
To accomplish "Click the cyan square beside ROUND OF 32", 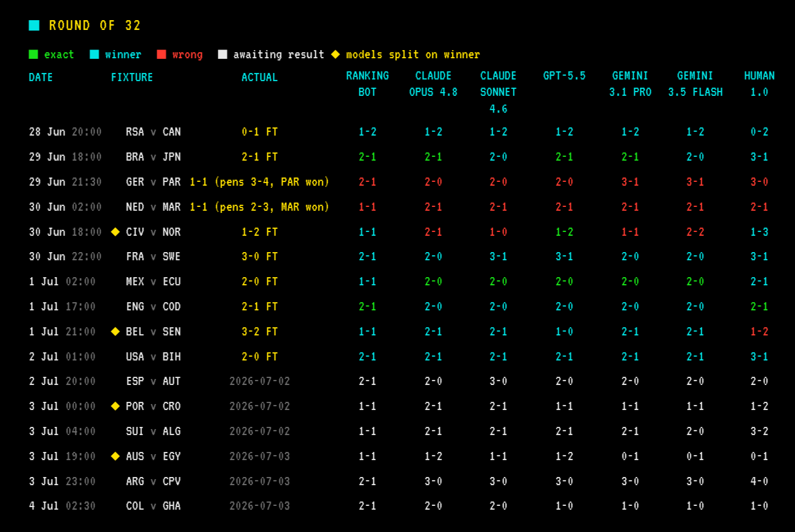I will pyautogui.click(x=34, y=25).
